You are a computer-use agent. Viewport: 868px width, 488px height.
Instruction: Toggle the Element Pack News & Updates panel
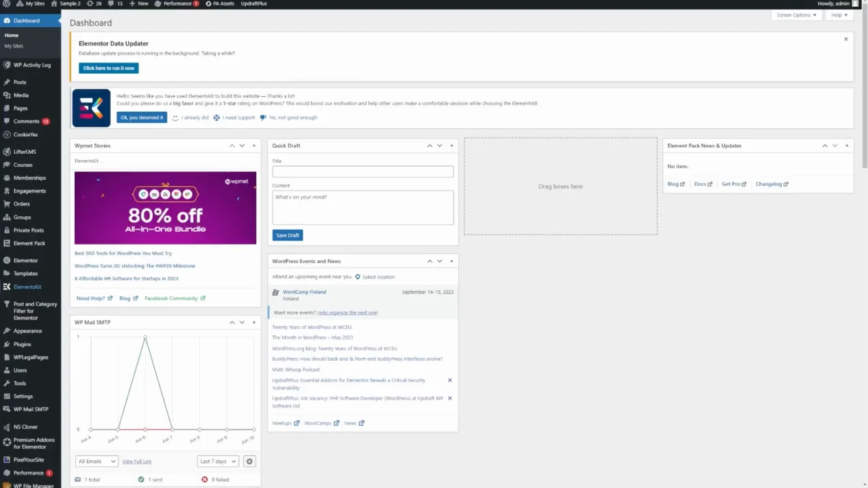click(846, 146)
